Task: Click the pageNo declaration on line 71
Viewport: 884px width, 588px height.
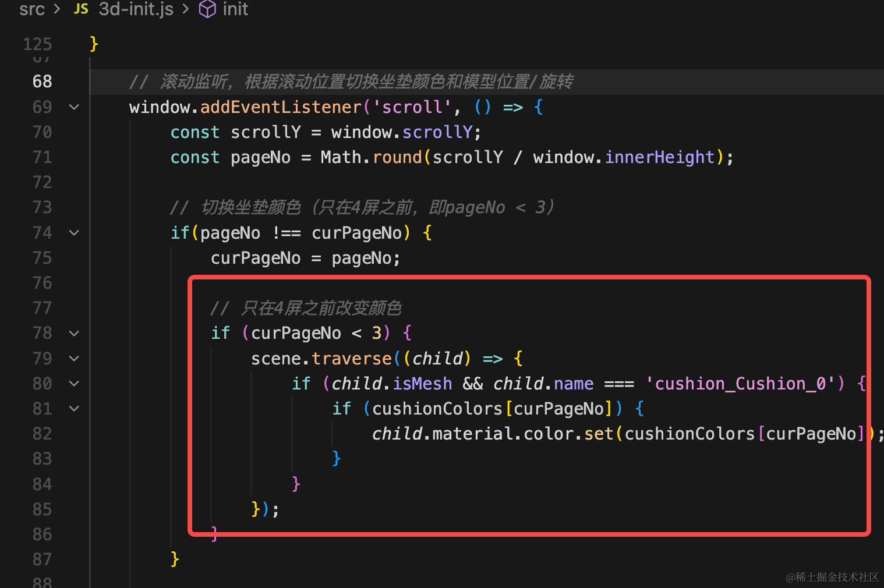Action: tap(260, 157)
